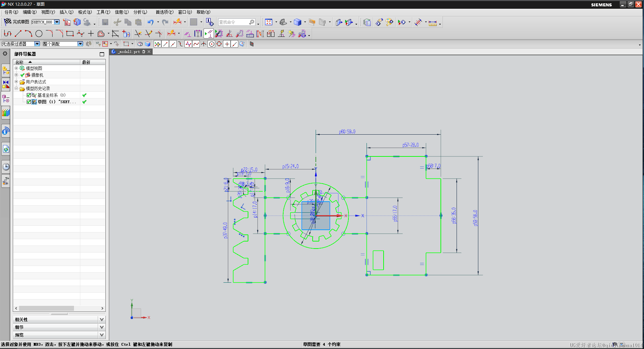Click the Latest (最新) column header

pos(93,62)
